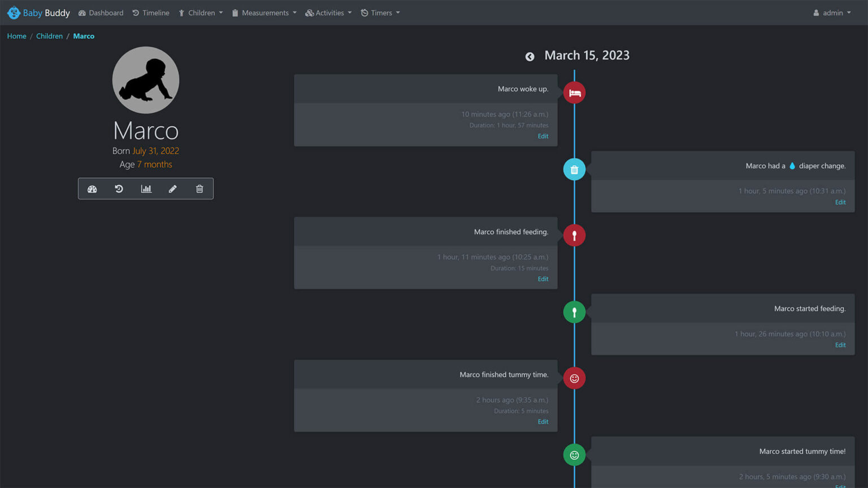The height and width of the screenshot is (488, 868).
Task: Click Children breadcrumb link
Action: [49, 36]
